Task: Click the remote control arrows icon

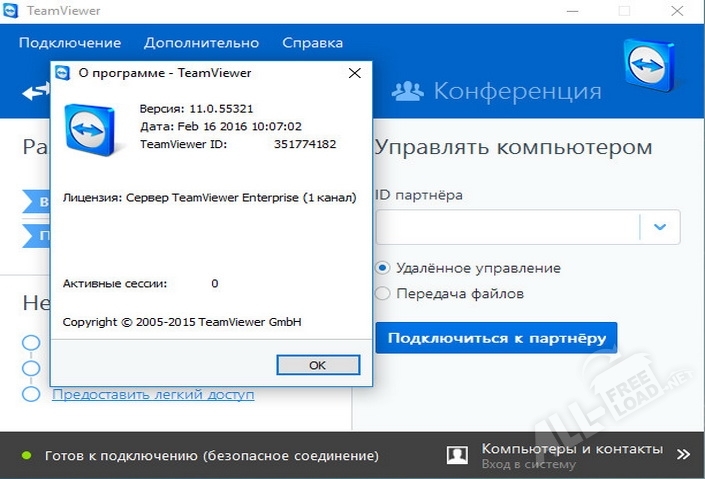Action: (36, 92)
